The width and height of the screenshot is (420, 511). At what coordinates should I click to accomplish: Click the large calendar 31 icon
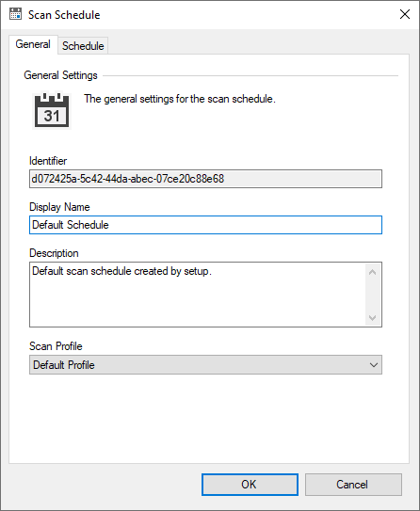52,110
